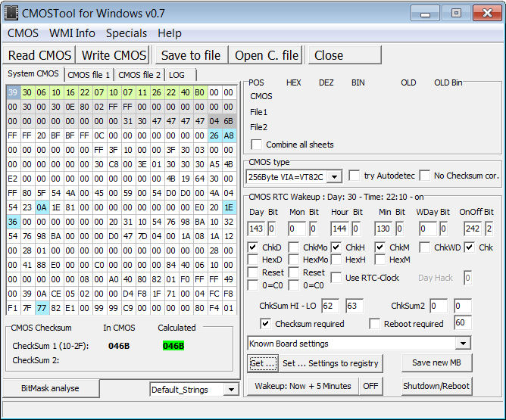
Task: Open the Help menu
Action: click(170, 33)
